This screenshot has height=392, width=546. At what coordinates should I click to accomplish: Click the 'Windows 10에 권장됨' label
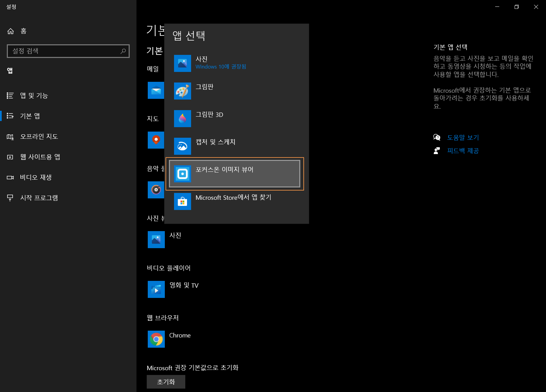[221, 66]
